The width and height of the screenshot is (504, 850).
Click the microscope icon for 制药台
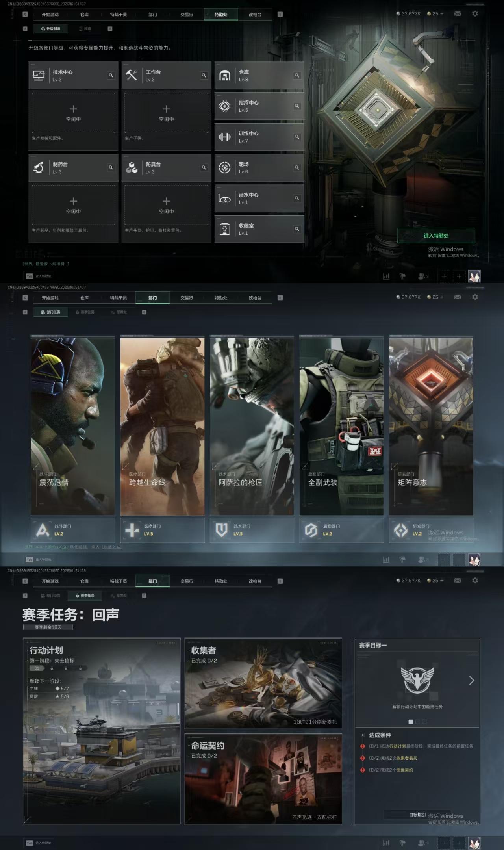coord(39,167)
